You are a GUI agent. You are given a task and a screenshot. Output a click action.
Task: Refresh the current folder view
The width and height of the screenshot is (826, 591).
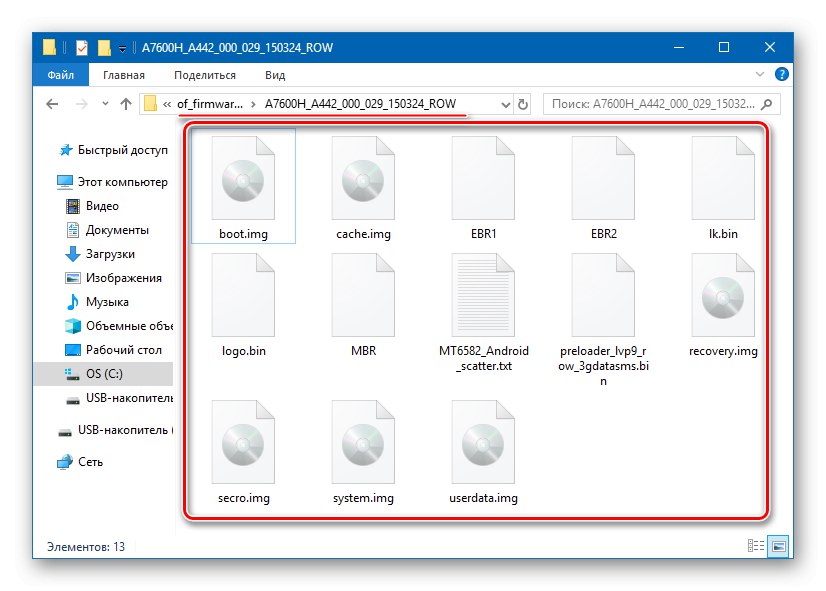point(521,103)
